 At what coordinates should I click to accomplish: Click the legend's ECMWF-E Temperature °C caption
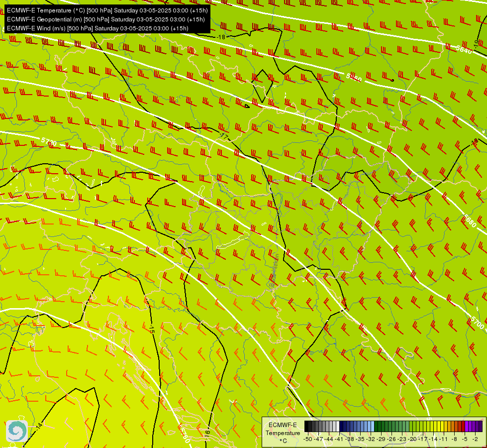click(x=283, y=433)
